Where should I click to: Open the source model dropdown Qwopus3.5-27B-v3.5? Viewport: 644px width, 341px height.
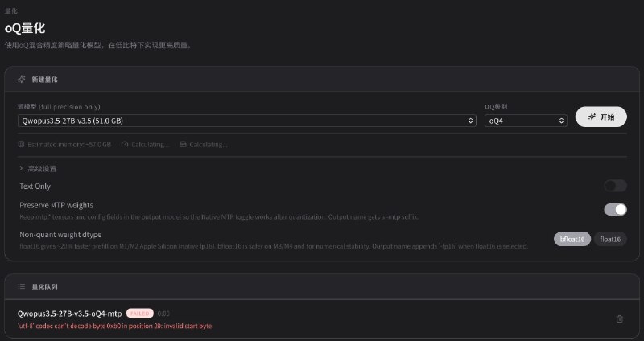click(x=247, y=121)
